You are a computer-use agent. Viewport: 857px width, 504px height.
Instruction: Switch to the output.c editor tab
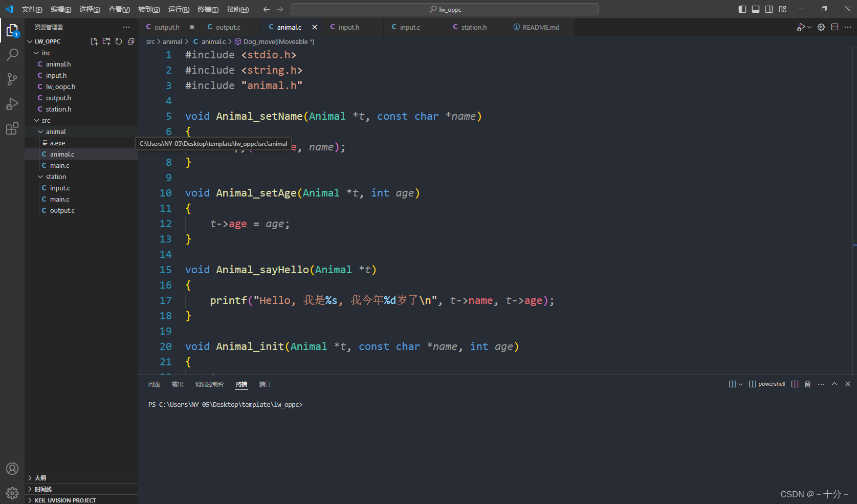pos(230,27)
